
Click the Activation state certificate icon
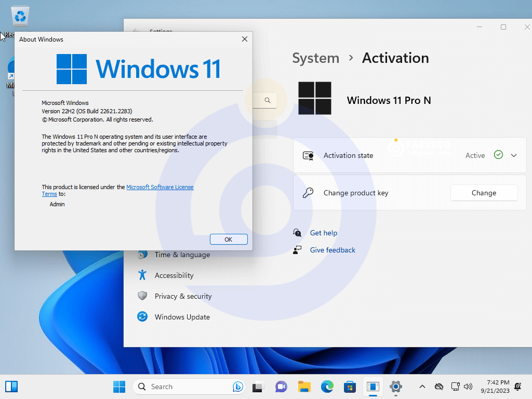pyautogui.click(x=308, y=155)
